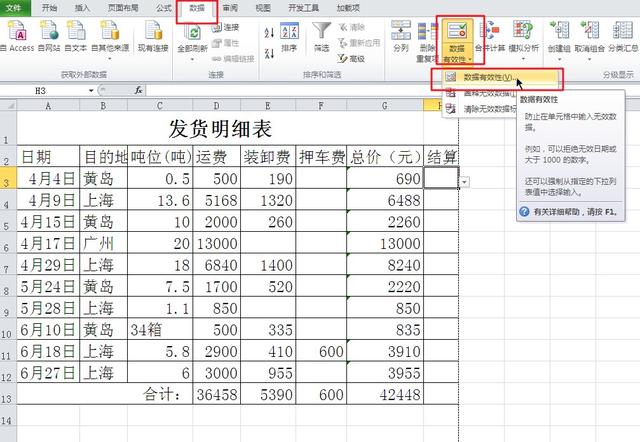Switch to the Home (开始) tab
This screenshot has width=640, height=442.
(x=49, y=8)
